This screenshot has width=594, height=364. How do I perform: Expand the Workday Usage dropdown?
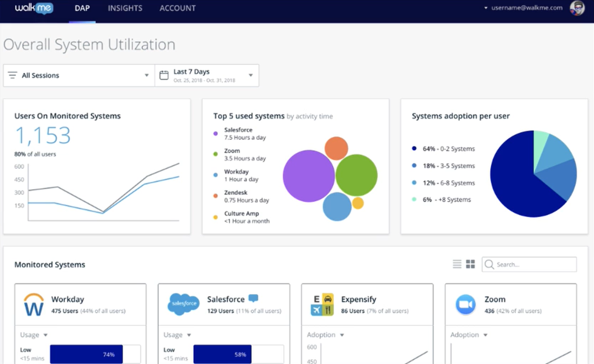[34, 335]
